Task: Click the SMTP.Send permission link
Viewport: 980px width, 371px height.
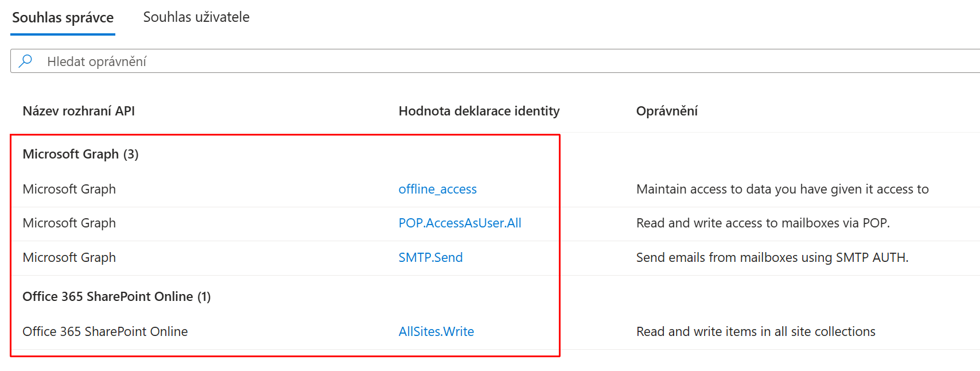Action: [x=430, y=257]
